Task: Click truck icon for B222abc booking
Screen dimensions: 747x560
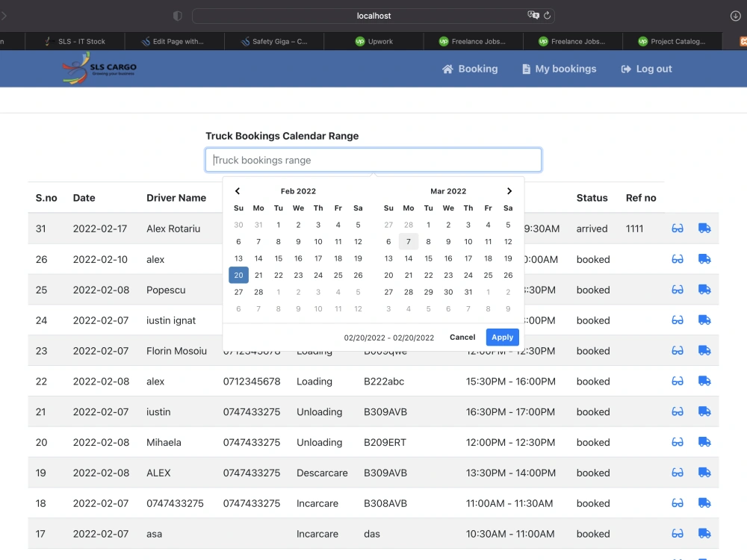Action: point(704,381)
